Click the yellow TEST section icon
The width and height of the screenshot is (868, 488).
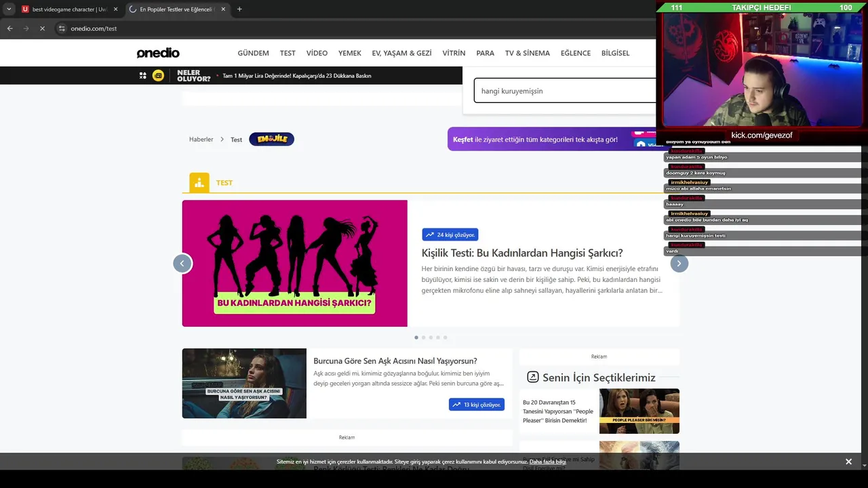[199, 182]
